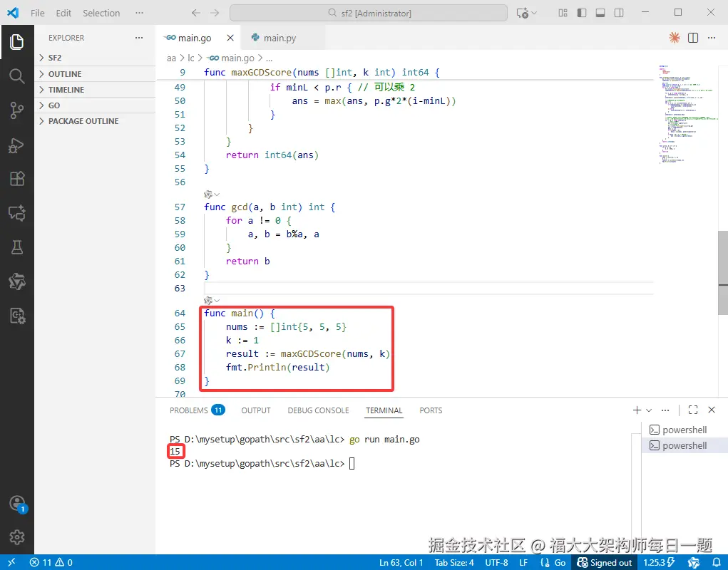The height and width of the screenshot is (570, 728).
Task: Select the TERMINAL panel tab
Action: pos(384,410)
